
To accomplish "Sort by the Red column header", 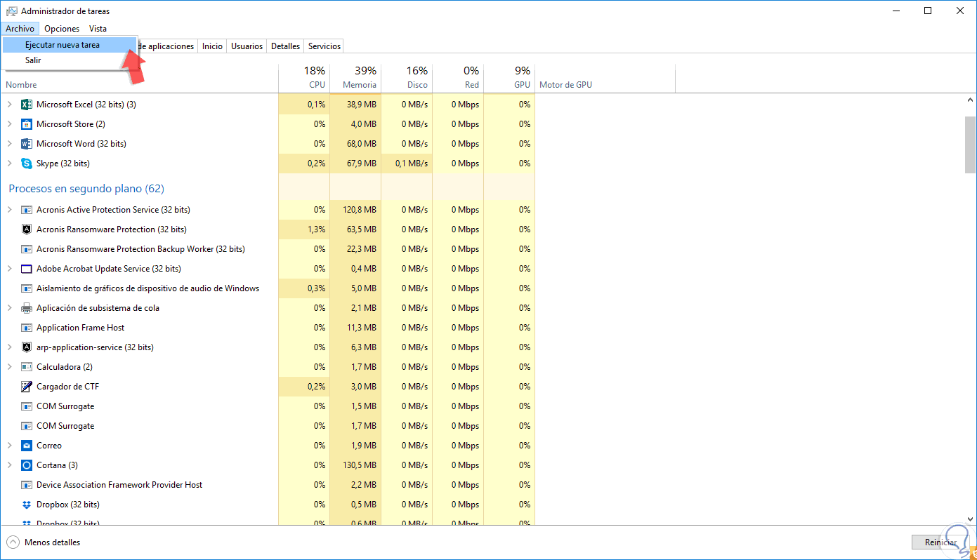I will 458,78.
